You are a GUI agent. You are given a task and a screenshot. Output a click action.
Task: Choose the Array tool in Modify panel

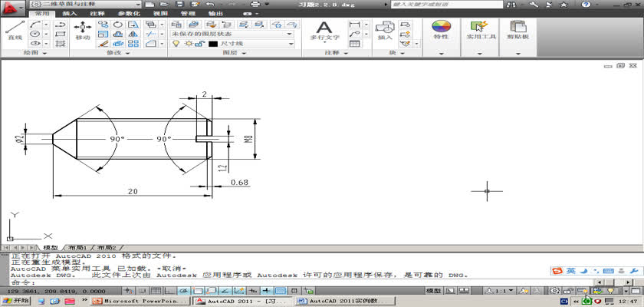click(x=133, y=43)
